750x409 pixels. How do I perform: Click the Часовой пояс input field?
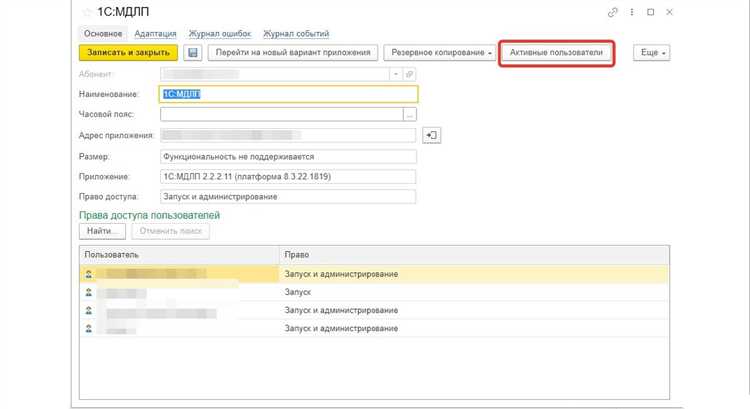tap(282, 114)
